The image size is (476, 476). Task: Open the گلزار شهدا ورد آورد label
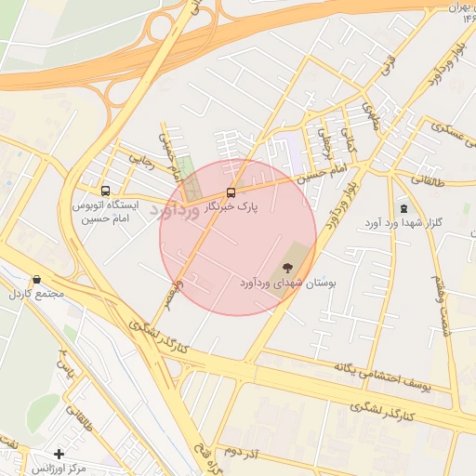click(403, 222)
